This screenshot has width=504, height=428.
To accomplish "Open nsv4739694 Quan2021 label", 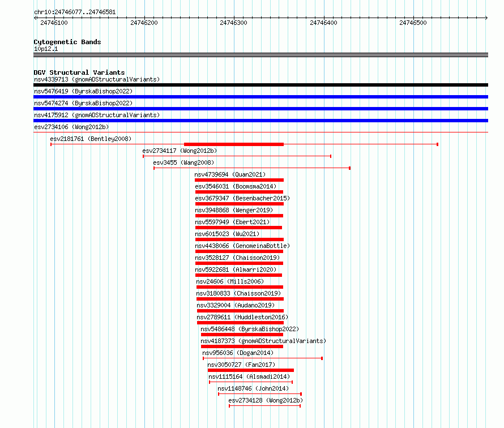I will click(230, 174).
